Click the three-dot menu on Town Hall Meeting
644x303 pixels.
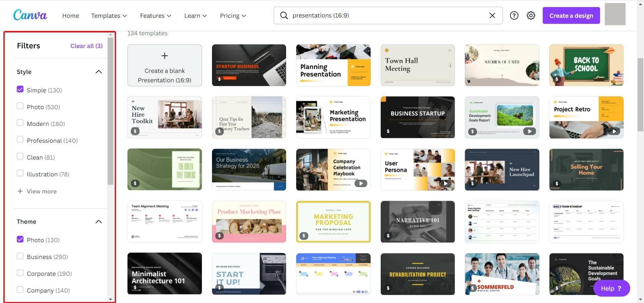450,66
